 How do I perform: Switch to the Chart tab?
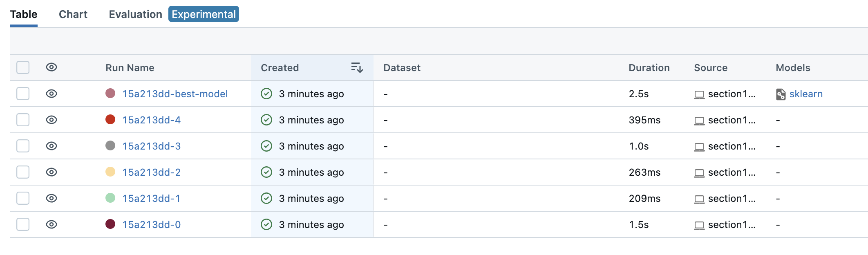(x=73, y=14)
